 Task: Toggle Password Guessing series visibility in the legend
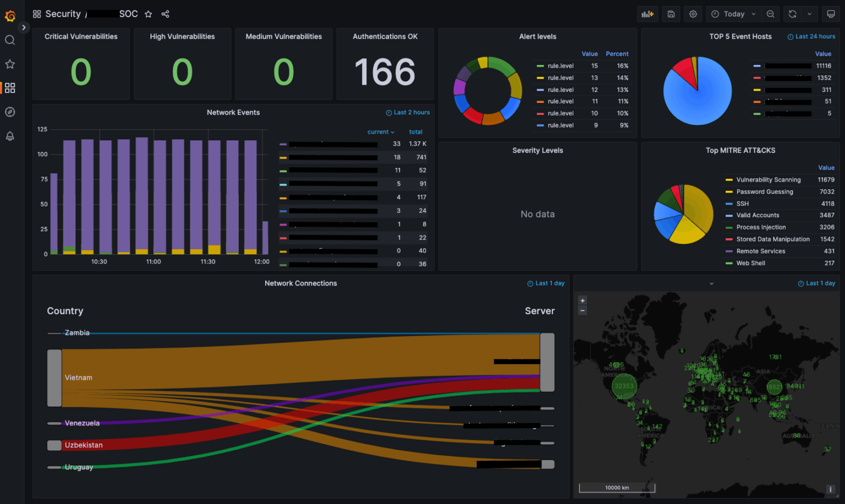point(764,192)
